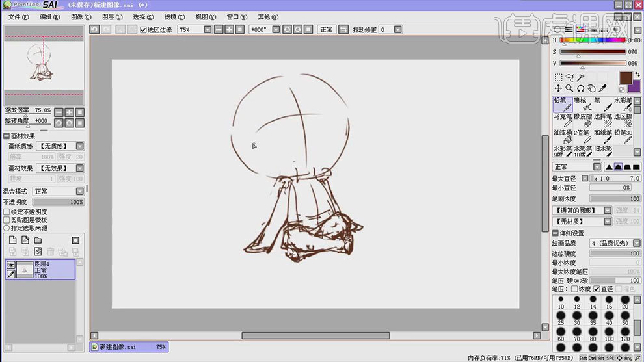Clear the layer with the eraser icon
The height and width of the screenshot is (362, 644).
coord(38,252)
